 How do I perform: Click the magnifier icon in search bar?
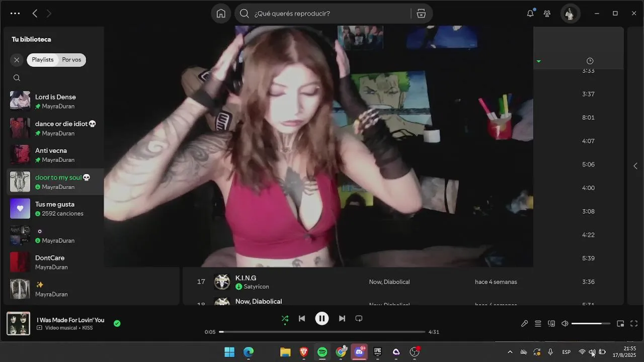245,14
